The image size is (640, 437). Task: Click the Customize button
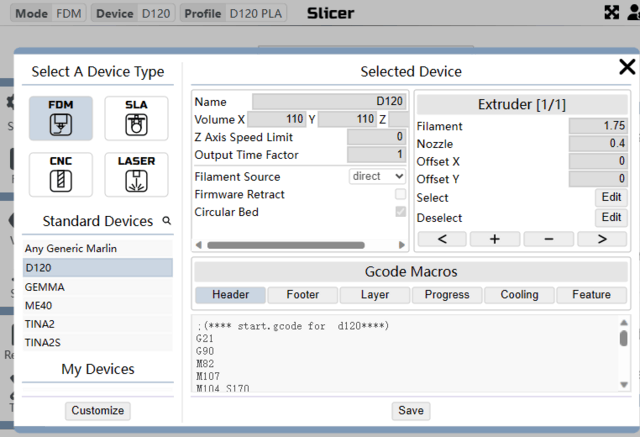click(x=98, y=410)
